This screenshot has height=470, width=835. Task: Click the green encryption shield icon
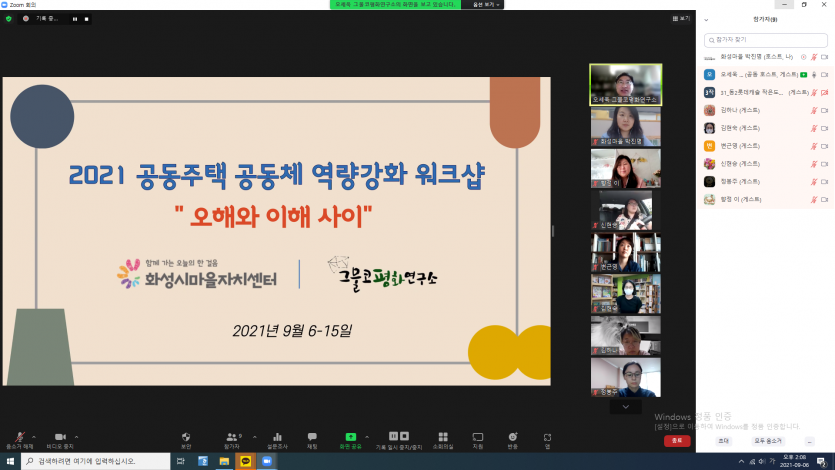[9, 19]
